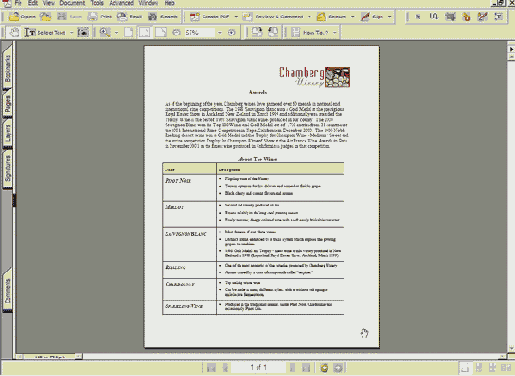Click the Select Text tool button

pos(45,32)
